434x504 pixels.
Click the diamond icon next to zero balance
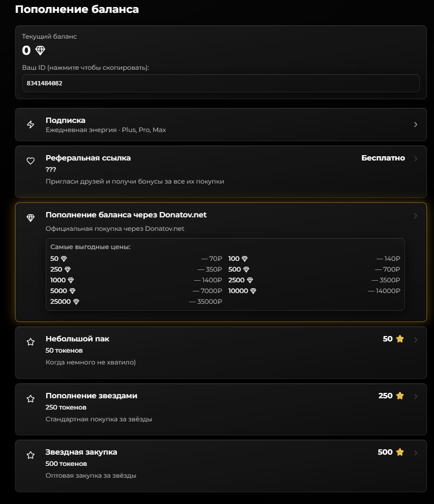click(x=40, y=50)
